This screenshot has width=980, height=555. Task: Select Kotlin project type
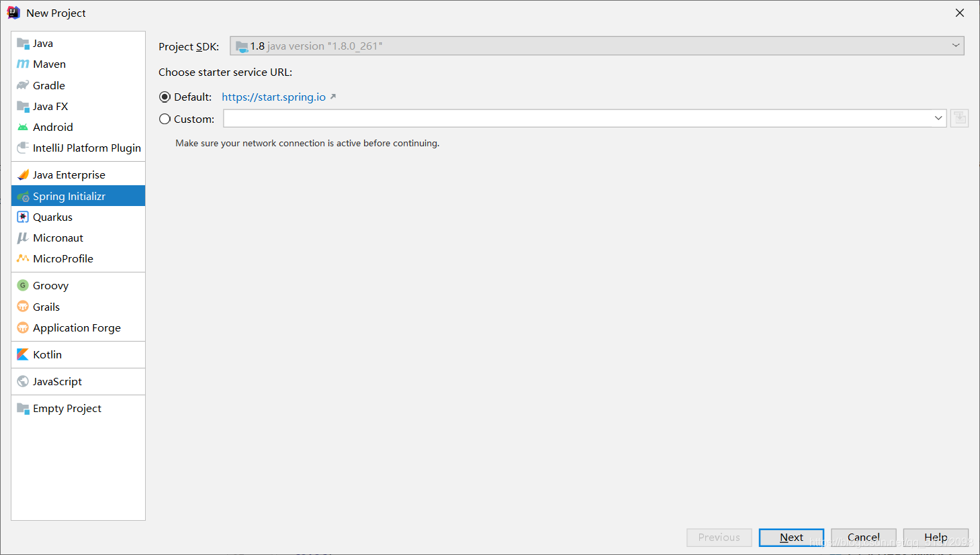click(x=79, y=354)
